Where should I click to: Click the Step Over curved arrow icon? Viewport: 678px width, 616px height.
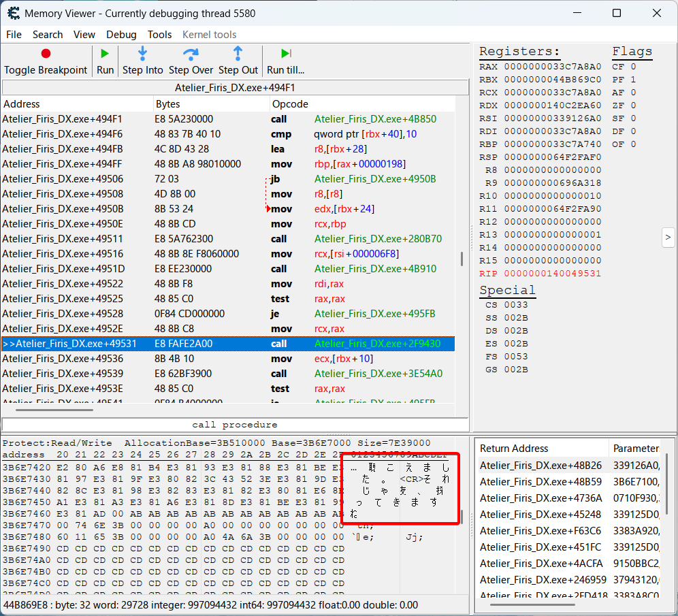[191, 54]
